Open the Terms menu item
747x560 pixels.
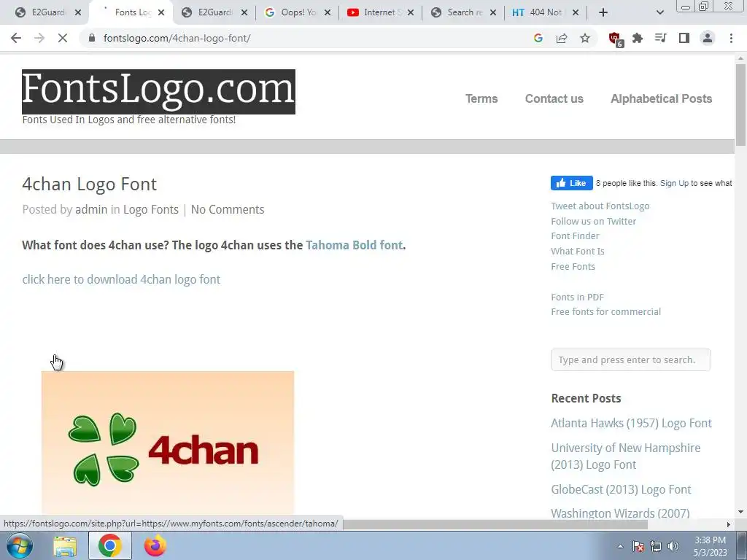pyautogui.click(x=481, y=98)
